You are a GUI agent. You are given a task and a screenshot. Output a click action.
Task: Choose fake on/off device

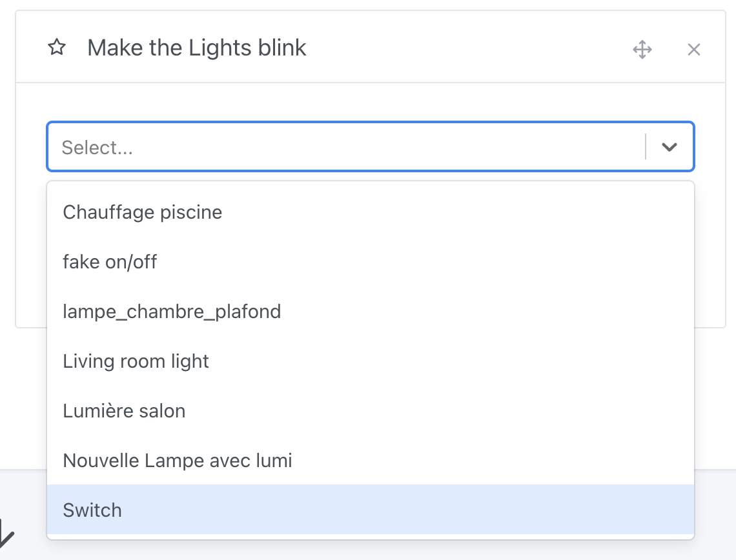click(x=110, y=261)
